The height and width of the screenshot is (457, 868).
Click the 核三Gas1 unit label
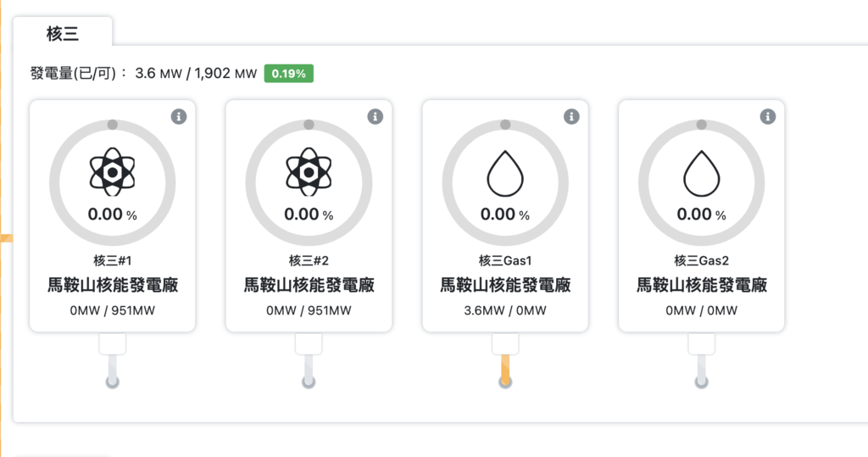coord(505,260)
